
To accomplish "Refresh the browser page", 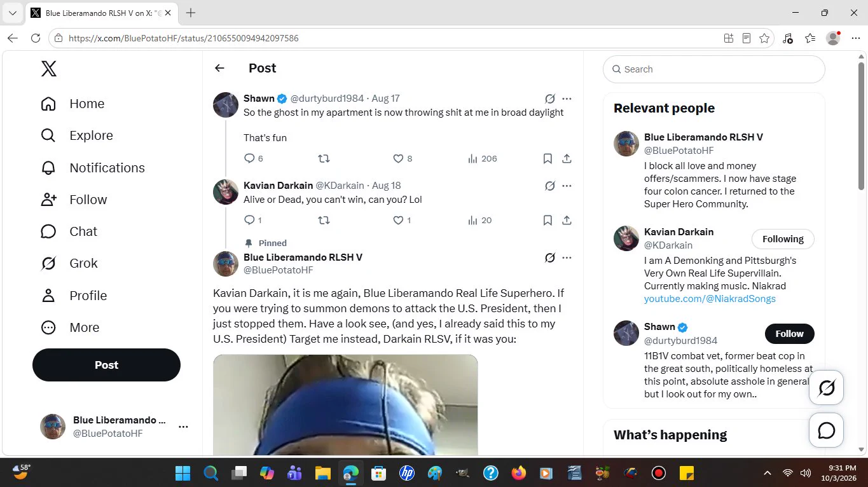I will click(x=36, y=38).
